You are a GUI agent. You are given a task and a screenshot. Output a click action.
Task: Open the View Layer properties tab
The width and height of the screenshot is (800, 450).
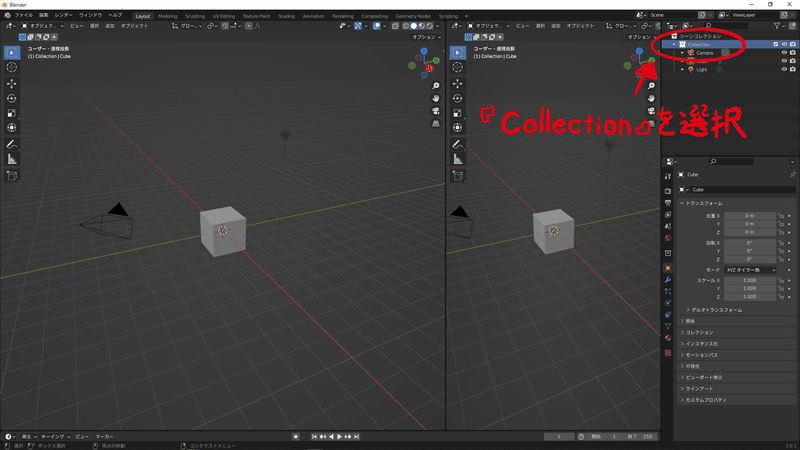point(668,214)
